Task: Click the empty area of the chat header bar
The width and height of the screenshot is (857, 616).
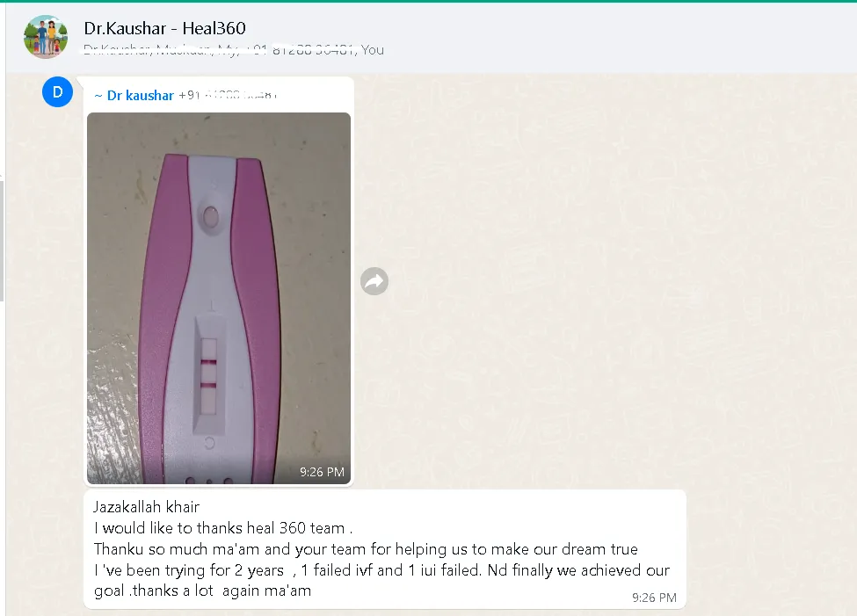Action: 601,37
